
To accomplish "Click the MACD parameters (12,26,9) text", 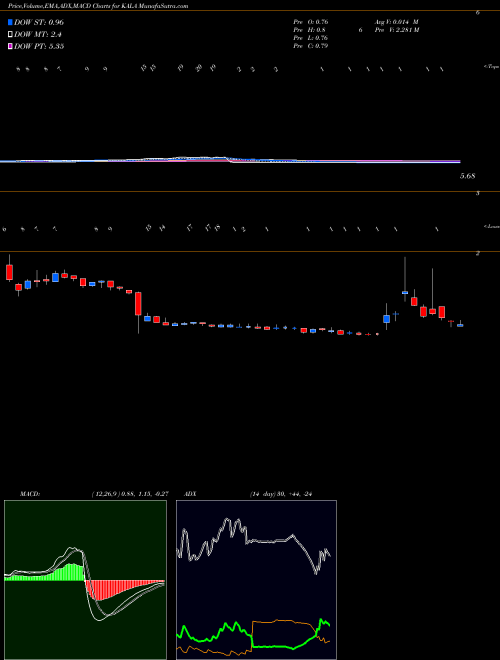I will [x=130, y=493].
